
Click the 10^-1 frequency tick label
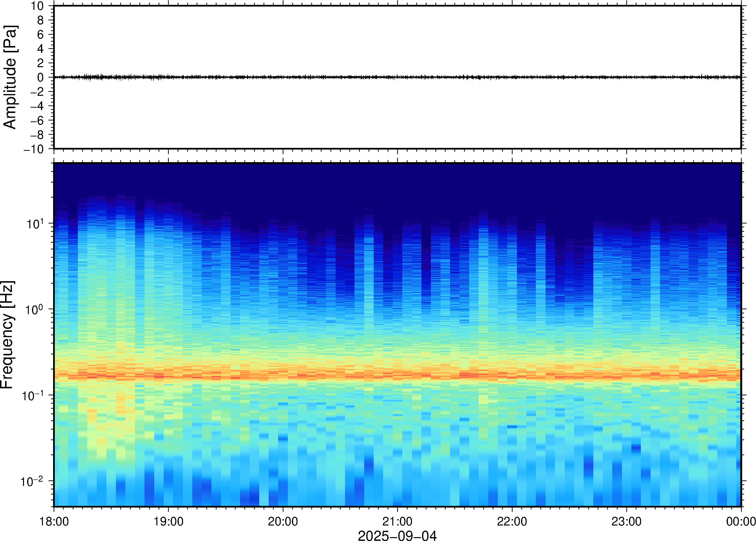point(33,395)
